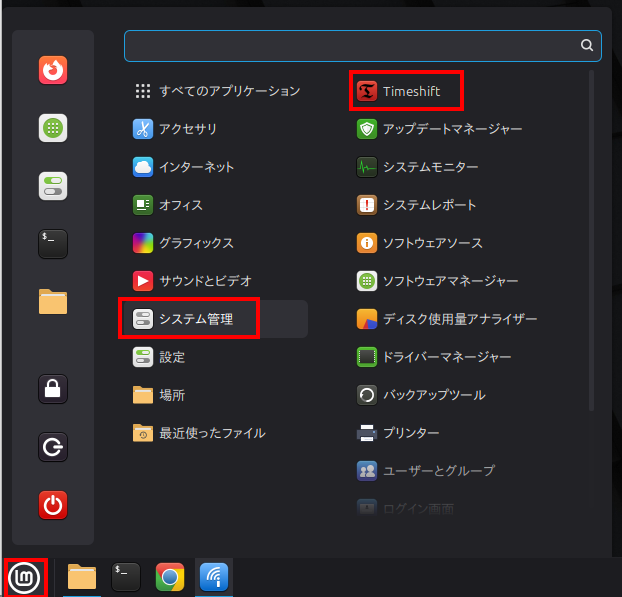Open the アクセサリ category

[187, 129]
